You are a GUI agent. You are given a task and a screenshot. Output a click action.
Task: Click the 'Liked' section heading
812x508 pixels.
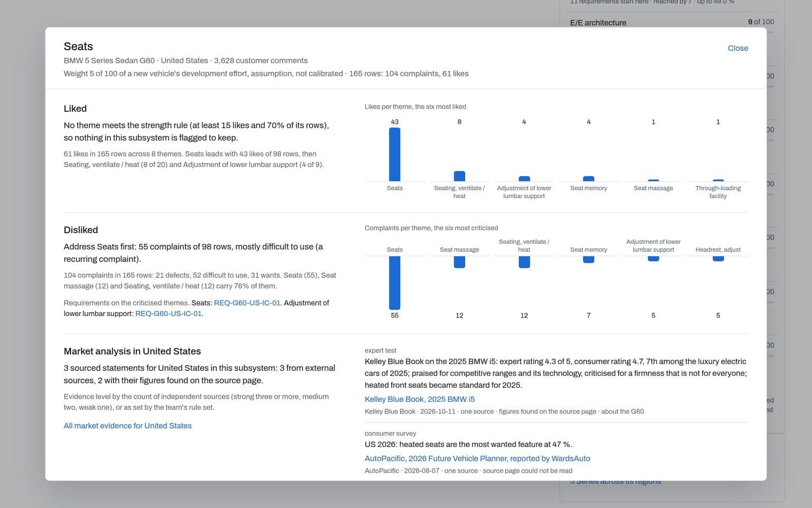tap(75, 108)
